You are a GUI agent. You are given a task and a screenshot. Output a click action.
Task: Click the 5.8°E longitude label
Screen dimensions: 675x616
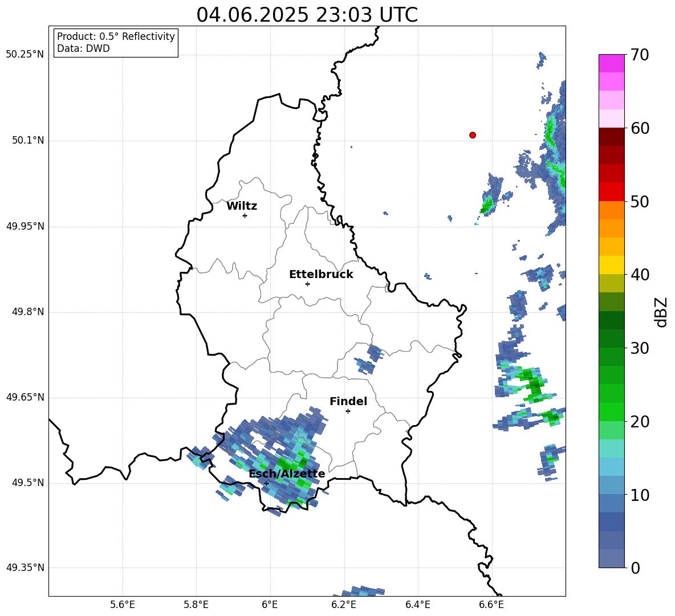point(196,605)
